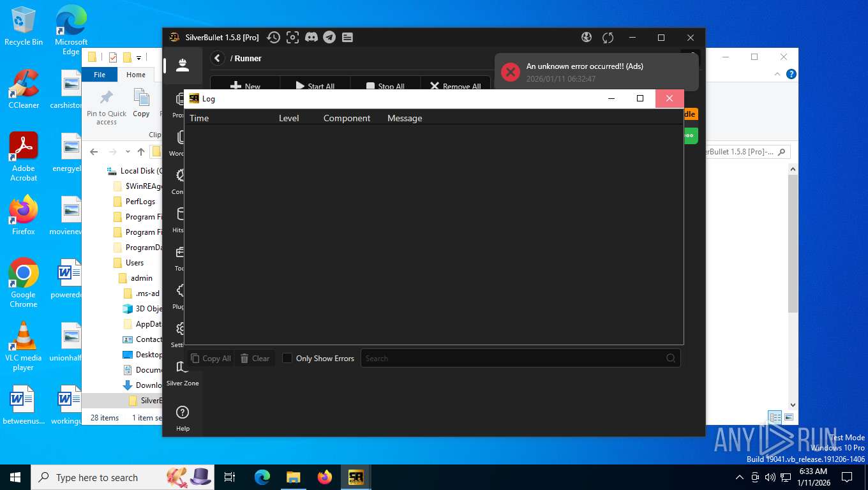Switch to the Home tab in File Explorer
The width and height of the screenshot is (868, 490).
[136, 75]
